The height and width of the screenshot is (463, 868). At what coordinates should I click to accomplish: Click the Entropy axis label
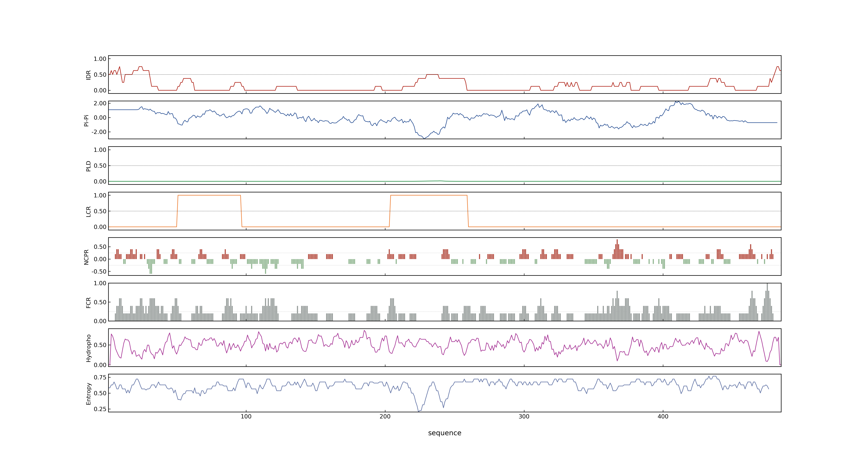tap(88, 393)
